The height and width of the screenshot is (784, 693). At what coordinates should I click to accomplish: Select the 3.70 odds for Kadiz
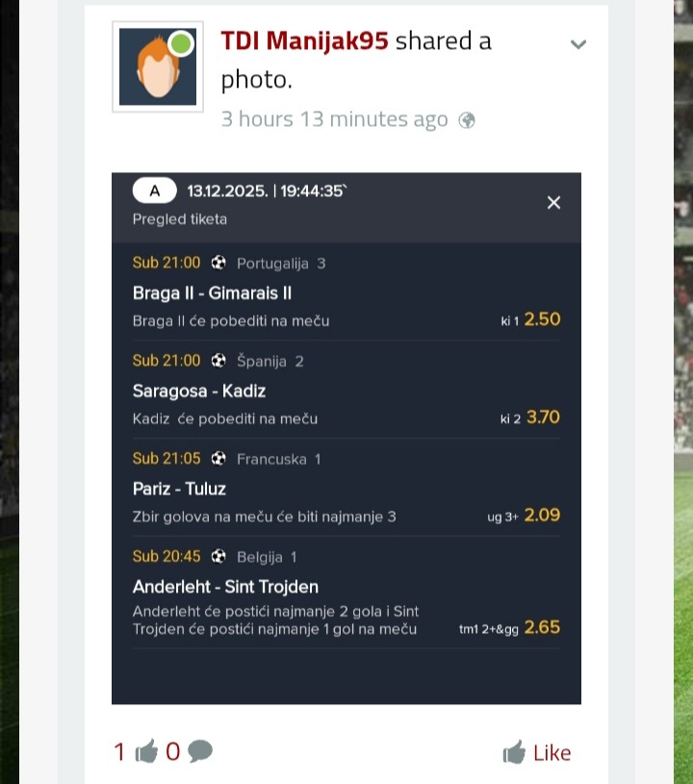click(x=543, y=417)
